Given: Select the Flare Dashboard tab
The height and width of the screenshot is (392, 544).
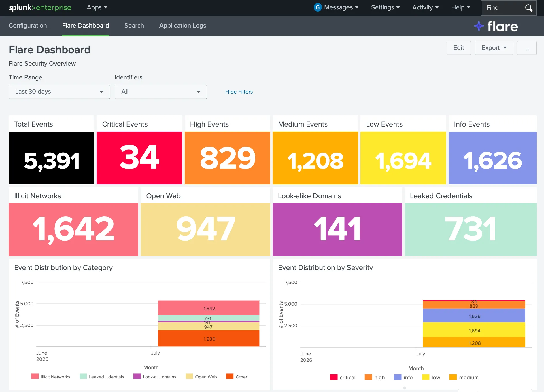Looking at the screenshot, I should (86, 26).
